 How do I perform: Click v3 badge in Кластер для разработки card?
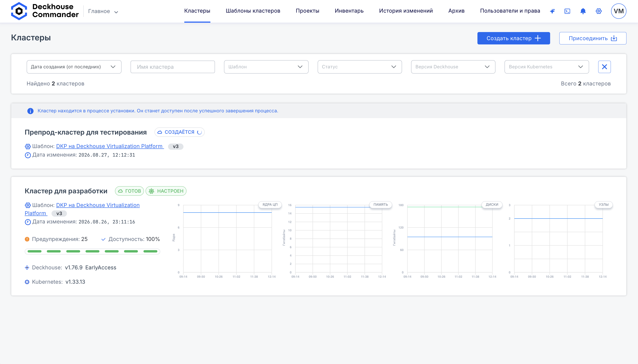click(x=59, y=213)
